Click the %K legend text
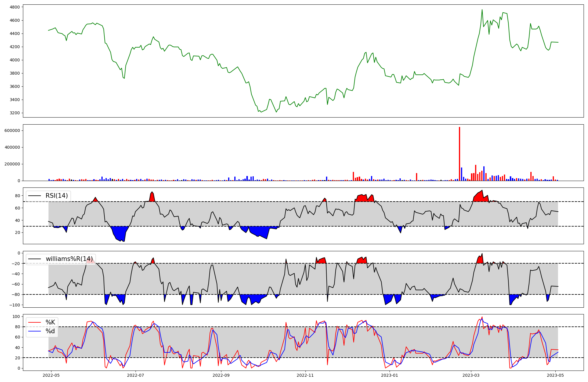Screen dimensions: 588x382 pos(50,322)
